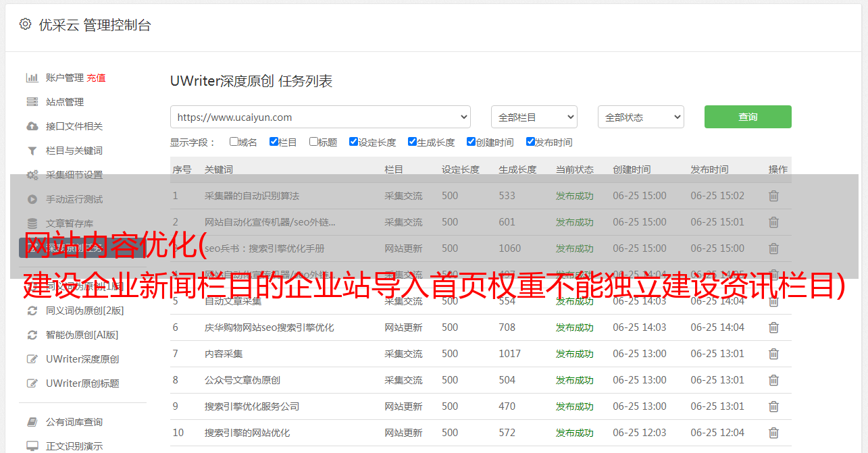Enable the 域名 display field checkbox
This screenshot has width=868, height=453.
(234, 142)
